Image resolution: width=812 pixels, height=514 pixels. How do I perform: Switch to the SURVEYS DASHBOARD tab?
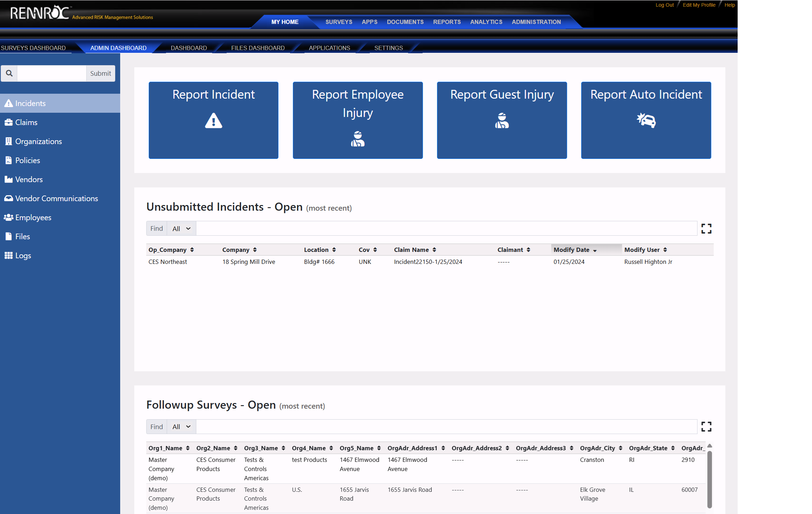coord(33,48)
